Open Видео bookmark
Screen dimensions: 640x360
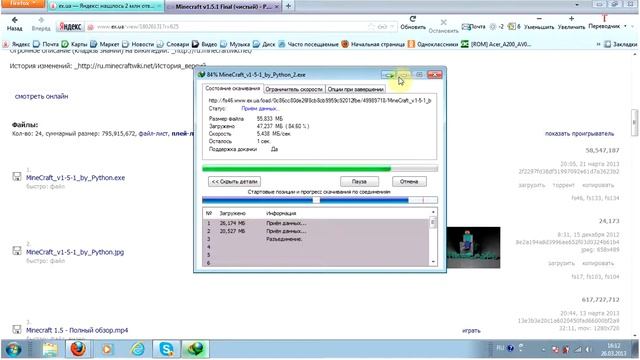click(x=204, y=44)
